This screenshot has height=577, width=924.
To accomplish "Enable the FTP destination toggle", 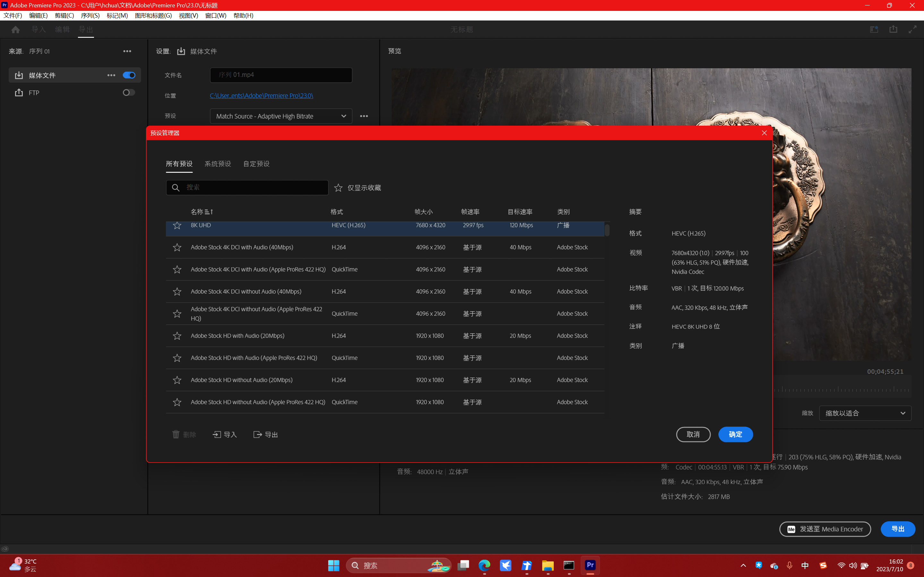I will (129, 93).
